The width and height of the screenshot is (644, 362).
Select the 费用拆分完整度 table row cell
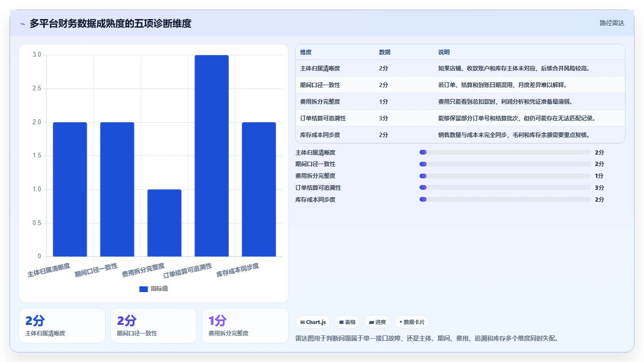[320, 102]
